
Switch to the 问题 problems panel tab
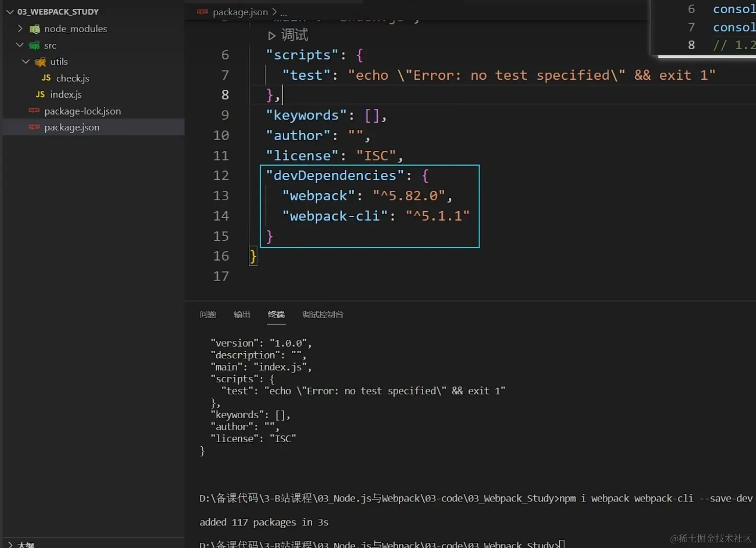coord(208,314)
